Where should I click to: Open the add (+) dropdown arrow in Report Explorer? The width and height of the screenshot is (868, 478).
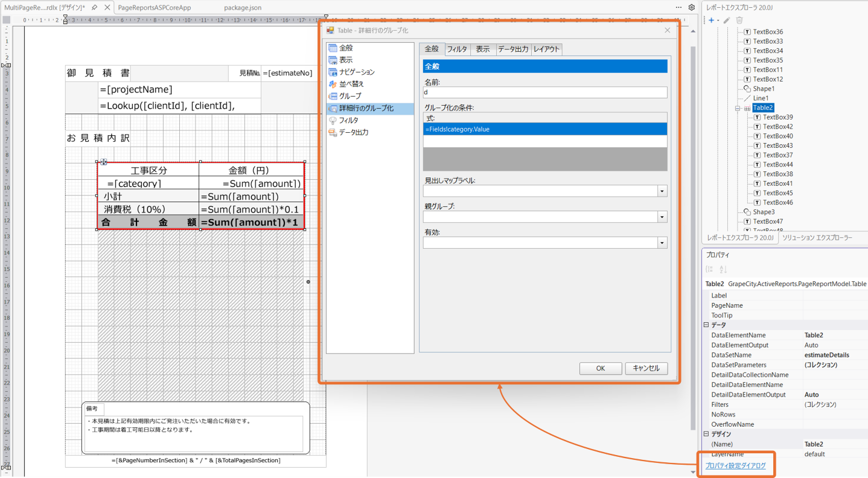pos(718,21)
